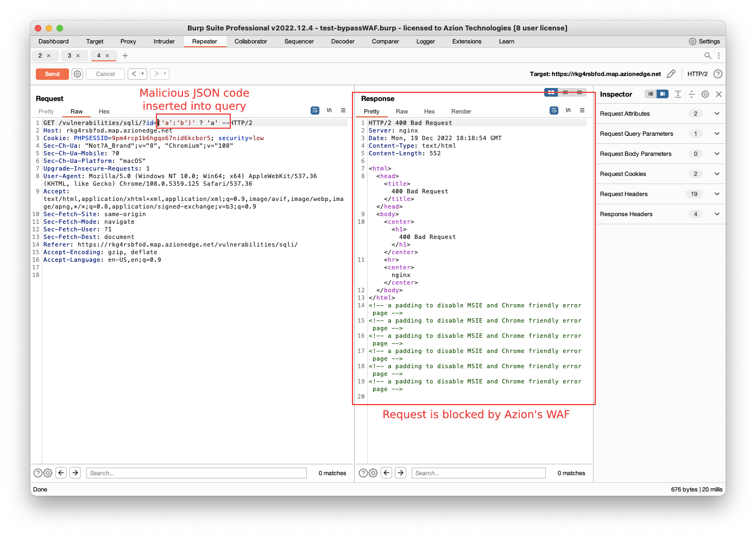Jump to next request search match

(75, 473)
